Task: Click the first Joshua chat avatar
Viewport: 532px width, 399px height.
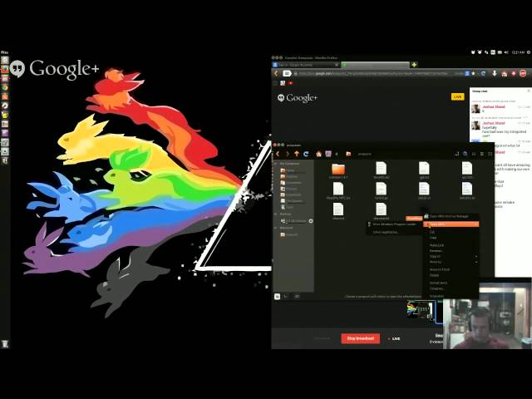Action: [475, 109]
